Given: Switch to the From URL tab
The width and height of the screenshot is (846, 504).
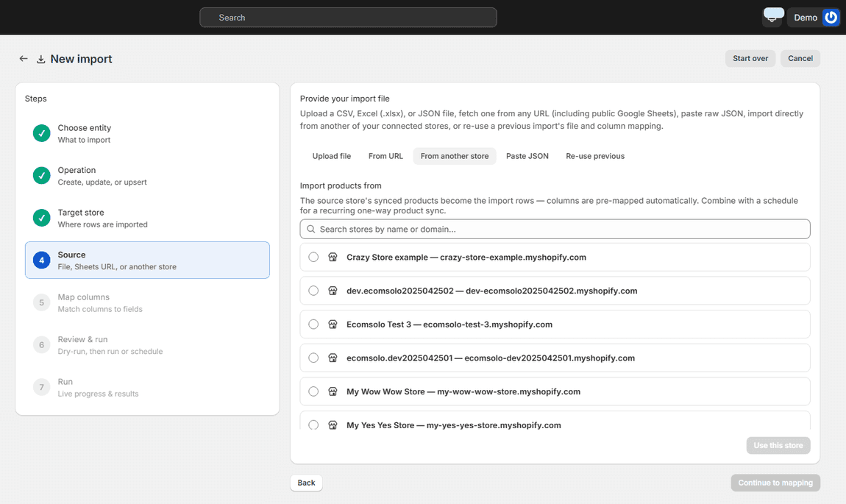Looking at the screenshot, I should (385, 156).
